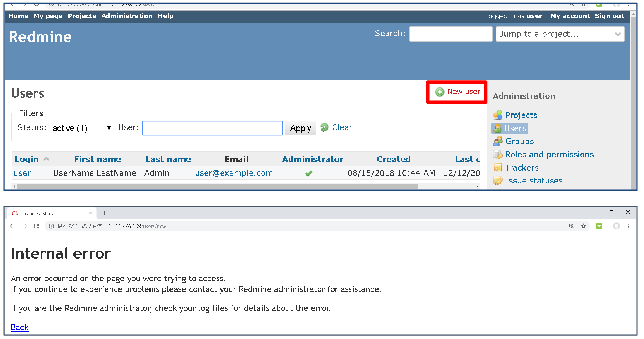Open Groups via its two-person icon

click(x=498, y=141)
